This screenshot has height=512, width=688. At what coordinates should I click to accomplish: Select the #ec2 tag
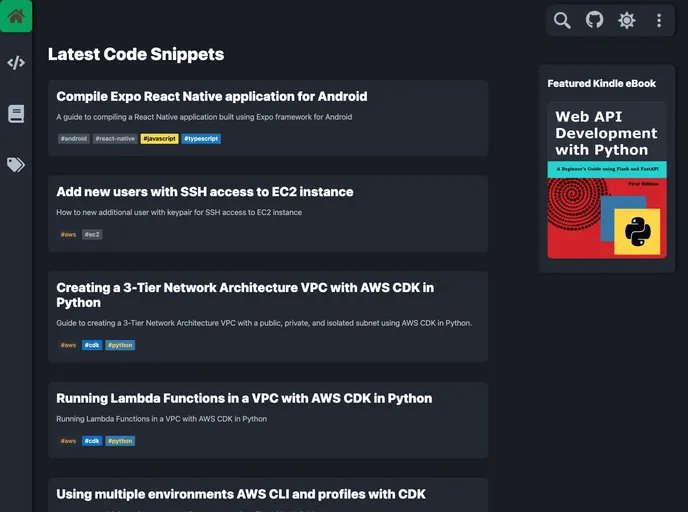[92, 235]
